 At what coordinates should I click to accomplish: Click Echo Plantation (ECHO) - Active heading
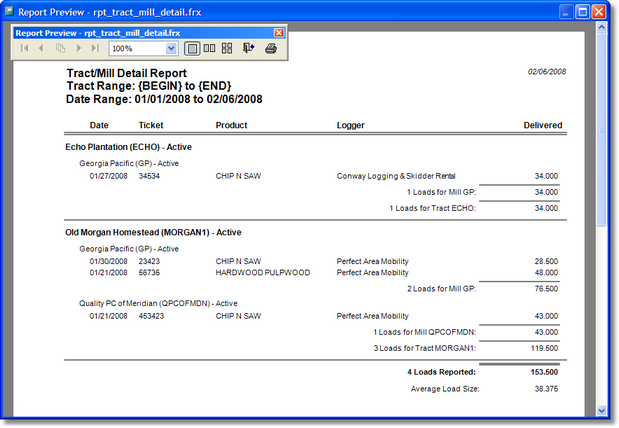128,147
